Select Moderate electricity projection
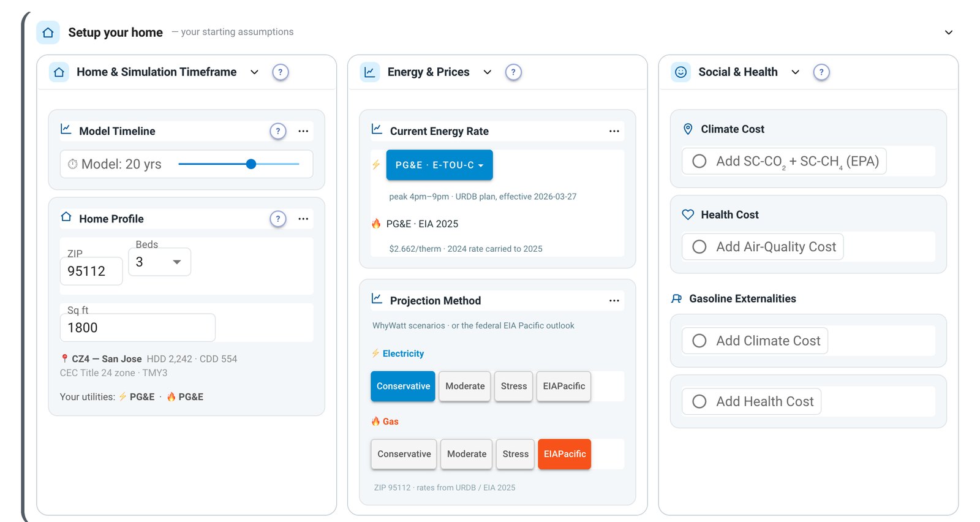The width and height of the screenshot is (980, 522). 465,387
